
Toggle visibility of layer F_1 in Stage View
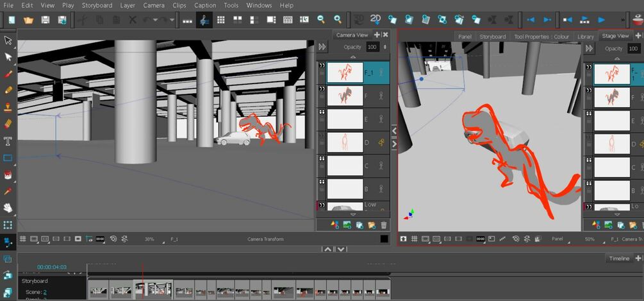click(x=589, y=67)
